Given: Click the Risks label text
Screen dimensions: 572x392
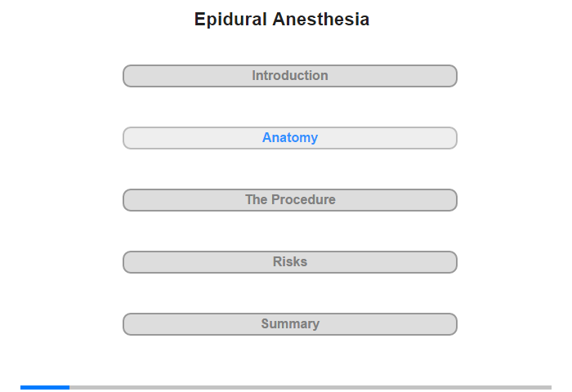Looking at the screenshot, I should click(290, 261).
